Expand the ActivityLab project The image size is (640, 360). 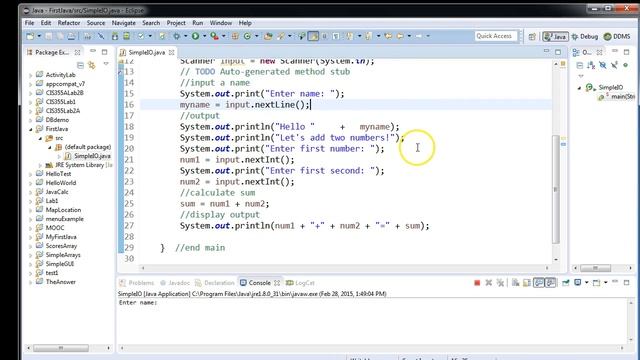(x=31, y=75)
